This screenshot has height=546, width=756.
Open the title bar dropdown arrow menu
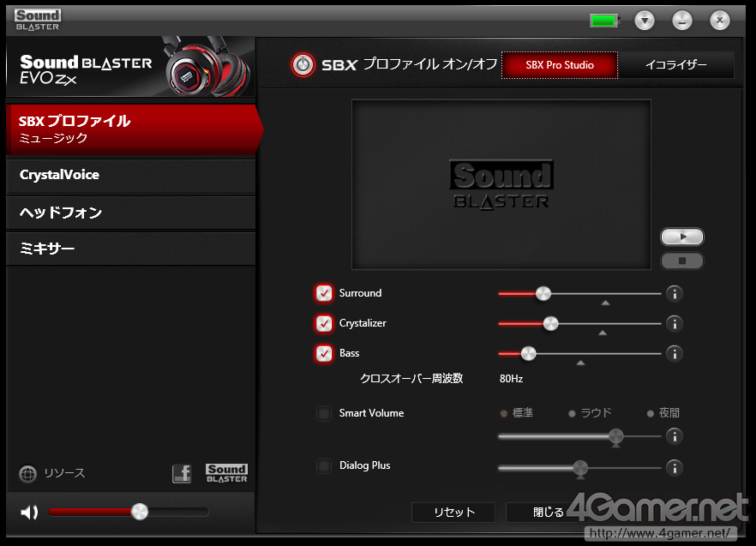645,21
